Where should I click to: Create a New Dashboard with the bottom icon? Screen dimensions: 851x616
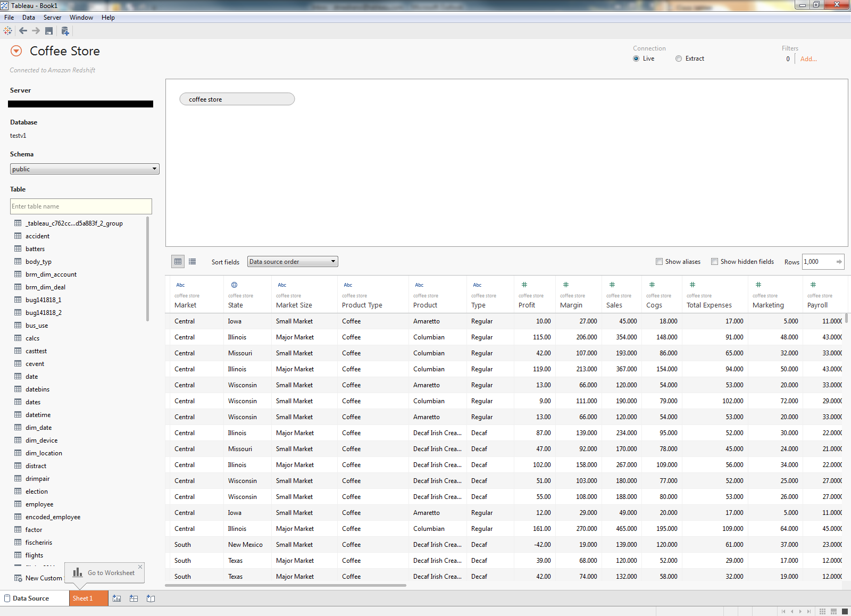(134, 598)
